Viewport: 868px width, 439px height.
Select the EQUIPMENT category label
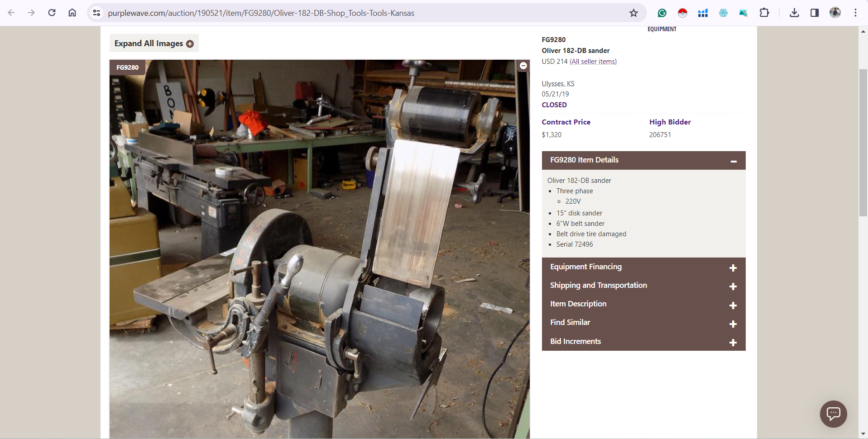point(662,29)
